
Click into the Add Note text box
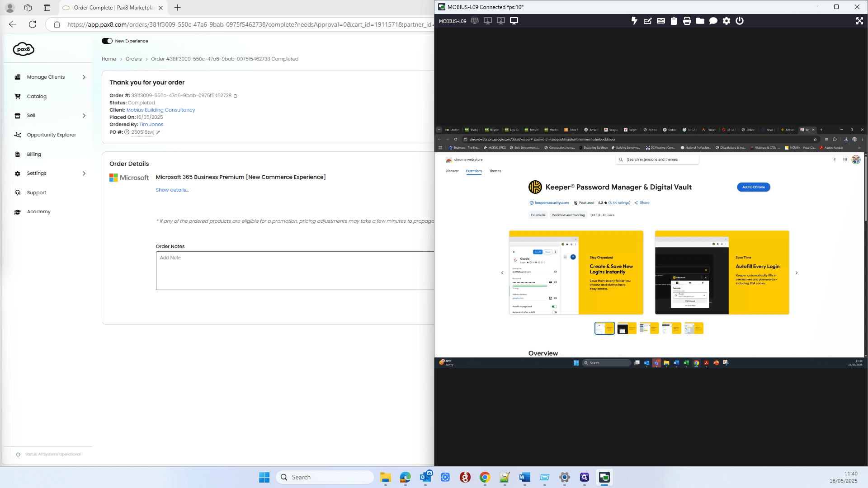click(295, 271)
